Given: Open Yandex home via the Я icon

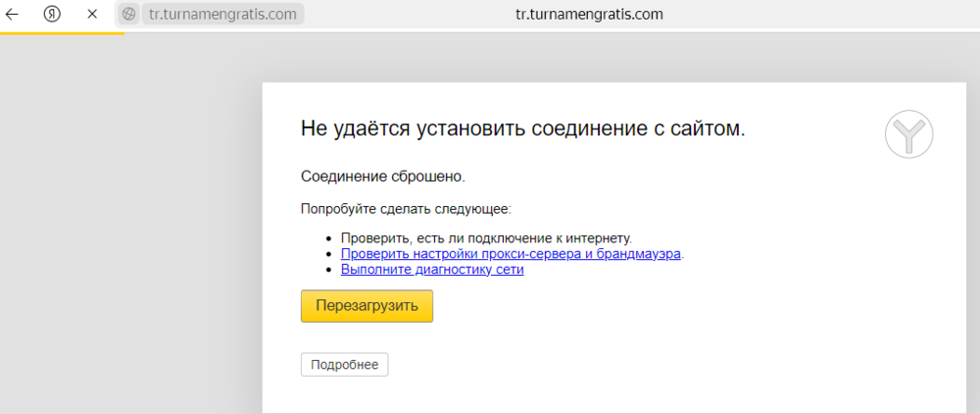Looking at the screenshot, I should (x=52, y=14).
